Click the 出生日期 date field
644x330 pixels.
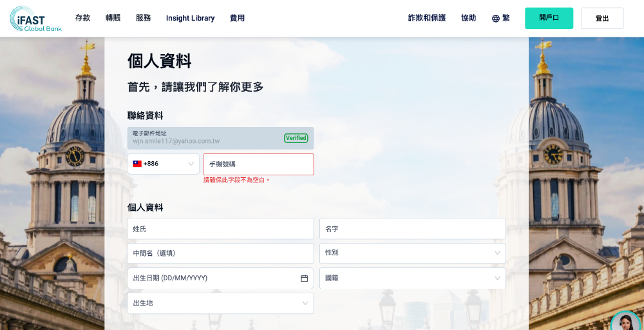220,278
